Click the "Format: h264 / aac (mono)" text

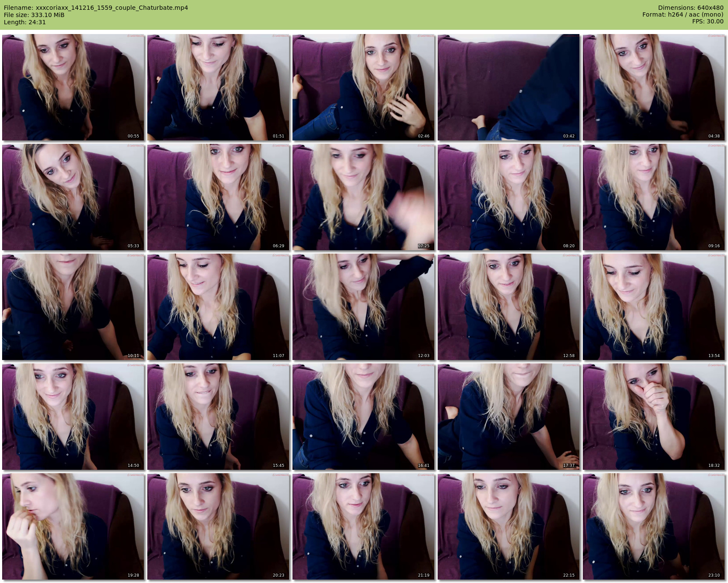pyautogui.click(x=683, y=15)
